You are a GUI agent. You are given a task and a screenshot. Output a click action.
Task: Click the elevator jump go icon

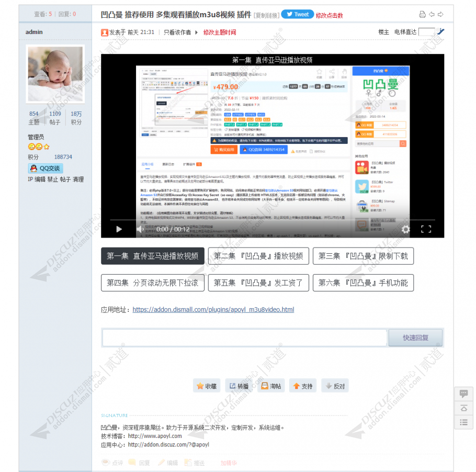pyautogui.click(x=440, y=31)
